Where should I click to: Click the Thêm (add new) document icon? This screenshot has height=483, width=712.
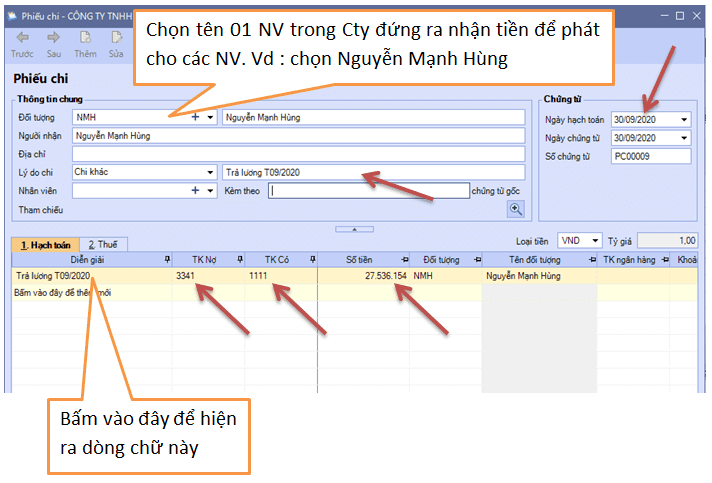pos(86,39)
